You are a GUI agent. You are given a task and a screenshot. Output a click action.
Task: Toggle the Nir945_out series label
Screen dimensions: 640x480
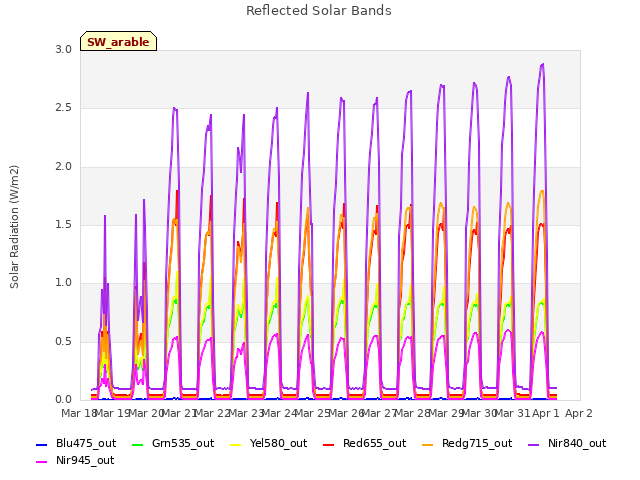pos(85,461)
